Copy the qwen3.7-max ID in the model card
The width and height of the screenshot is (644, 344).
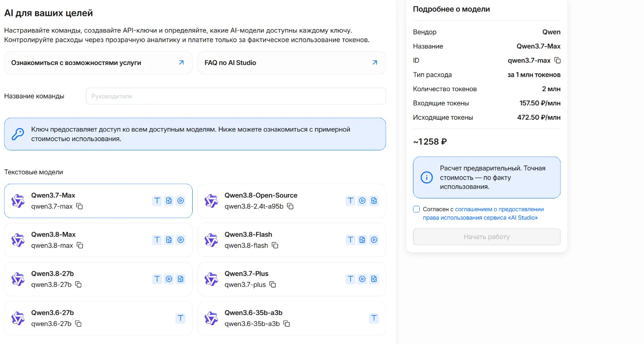click(80, 207)
